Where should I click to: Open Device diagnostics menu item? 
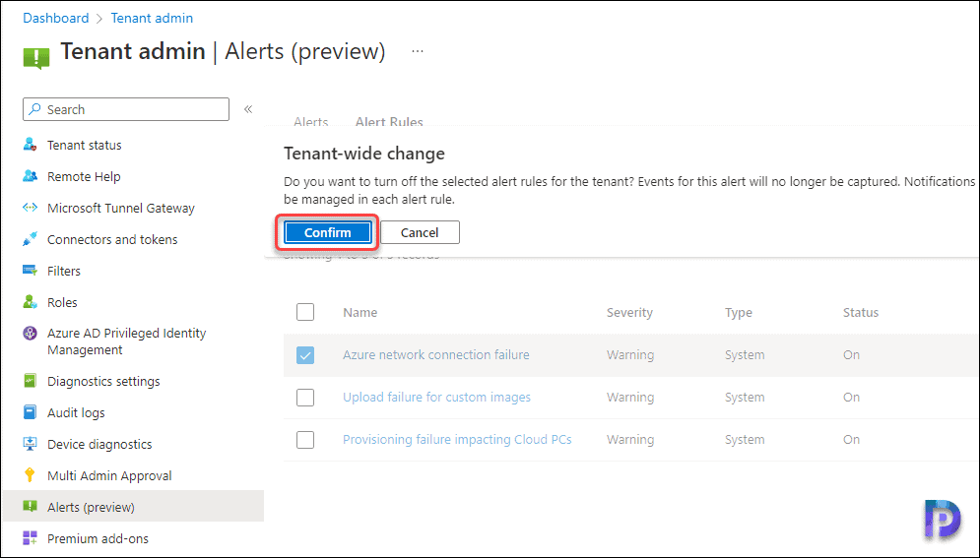point(100,444)
